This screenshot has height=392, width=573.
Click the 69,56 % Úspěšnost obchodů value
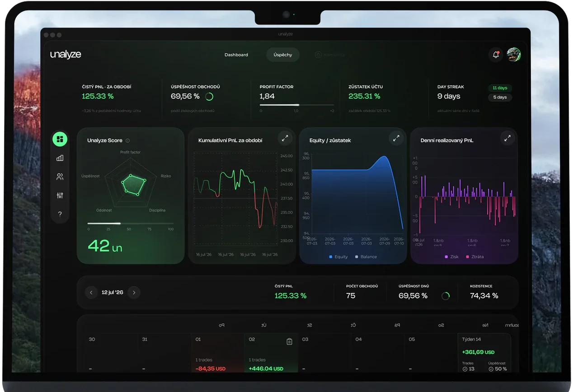185,96
